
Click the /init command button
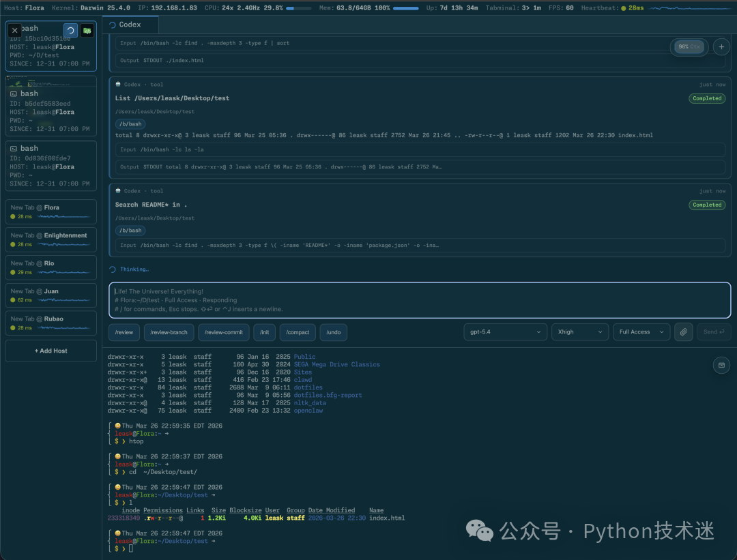(265, 332)
